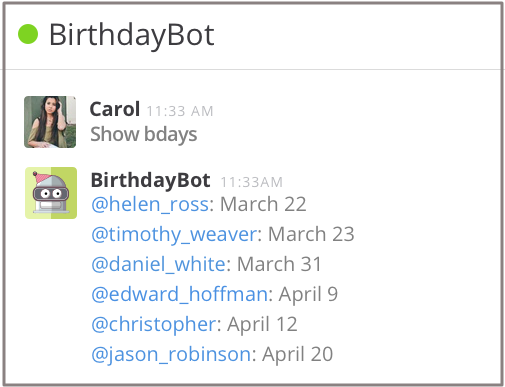Click Carol's sender name
505x387 pixels.
coord(115,109)
